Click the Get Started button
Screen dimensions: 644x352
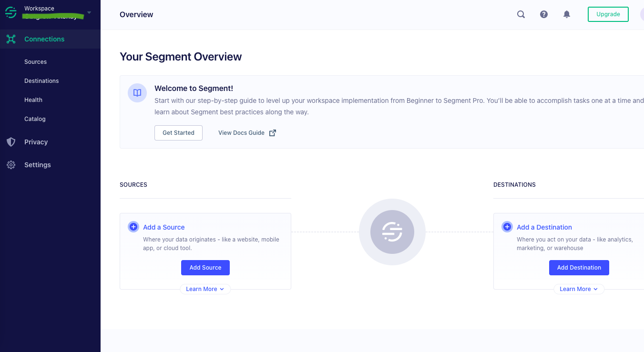[x=178, y=133]
